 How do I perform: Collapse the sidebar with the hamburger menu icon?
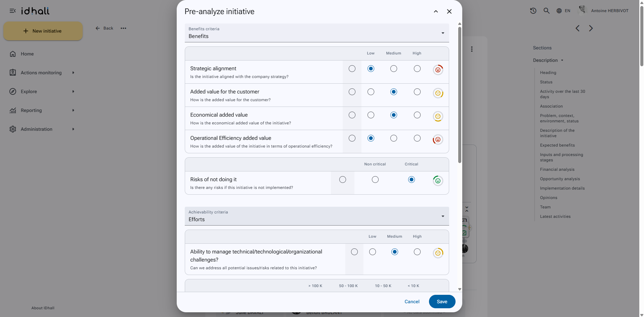pyautogui.click(x=13, y=11)
